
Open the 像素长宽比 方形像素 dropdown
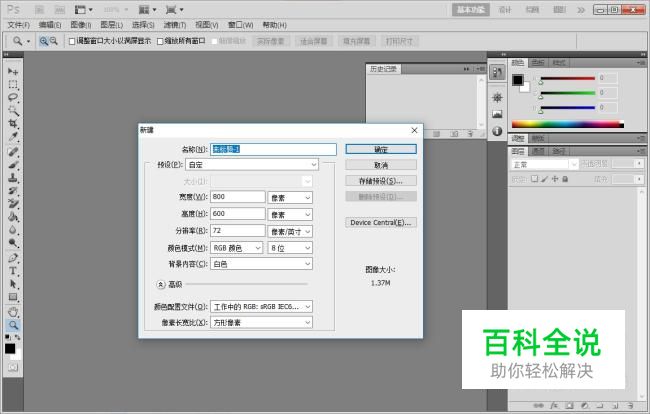261,322
